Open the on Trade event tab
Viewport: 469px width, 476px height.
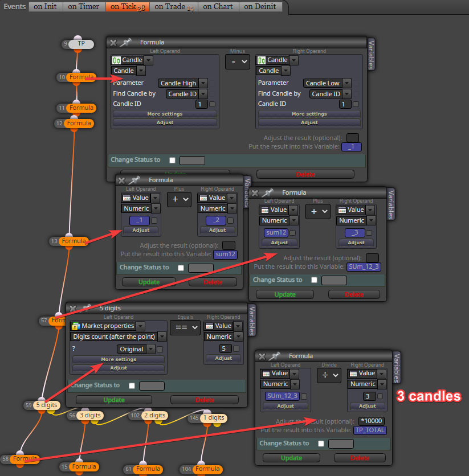(x=174, y=6)
